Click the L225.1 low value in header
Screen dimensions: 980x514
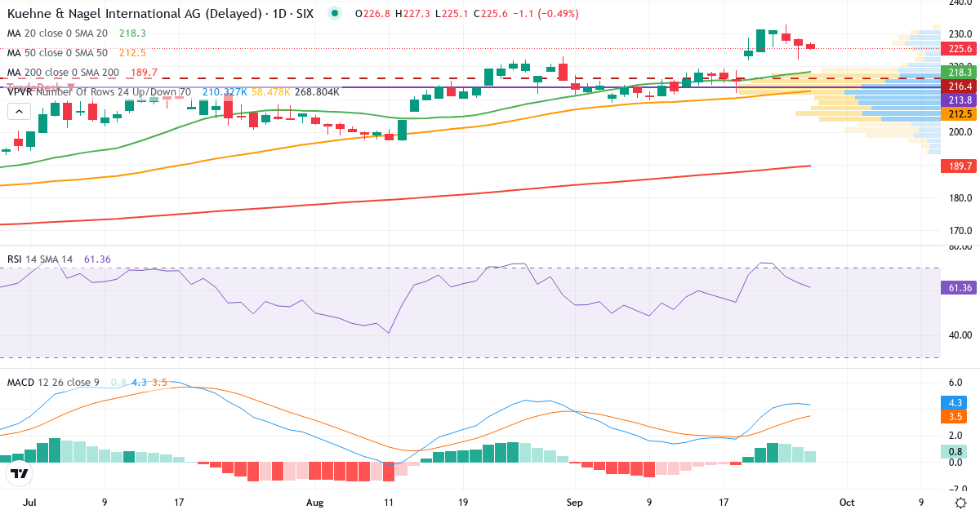pos(452,14)
